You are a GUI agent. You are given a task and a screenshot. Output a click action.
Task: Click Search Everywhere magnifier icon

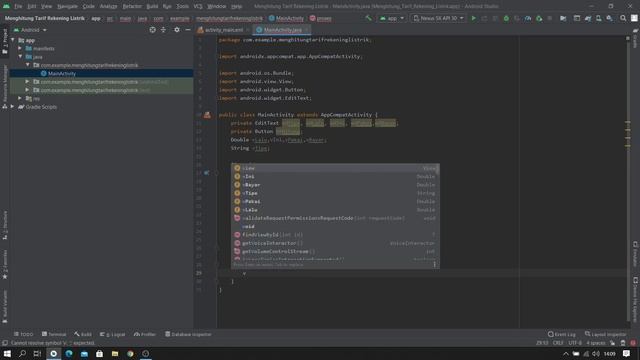click(623, 18)
